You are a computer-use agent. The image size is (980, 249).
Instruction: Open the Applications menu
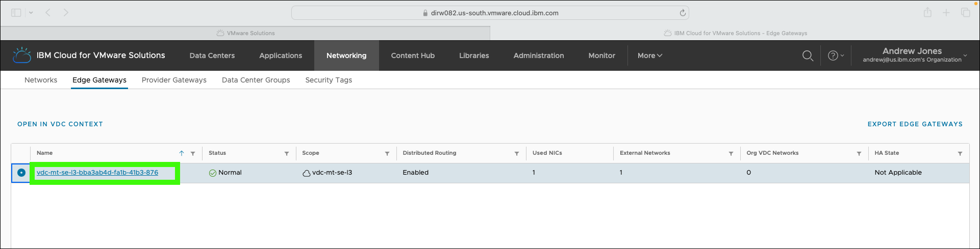pyautogui.click(x=281, y=56)
